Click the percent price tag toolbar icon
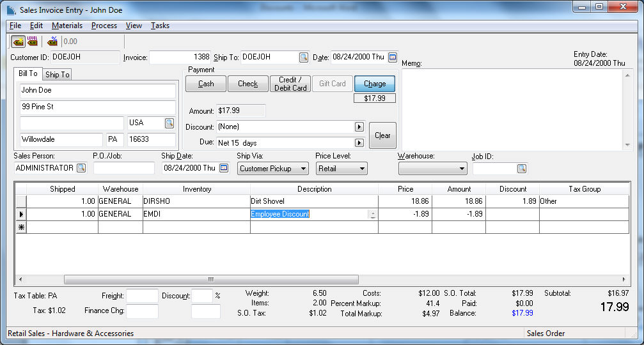 [x=52, y=42]
